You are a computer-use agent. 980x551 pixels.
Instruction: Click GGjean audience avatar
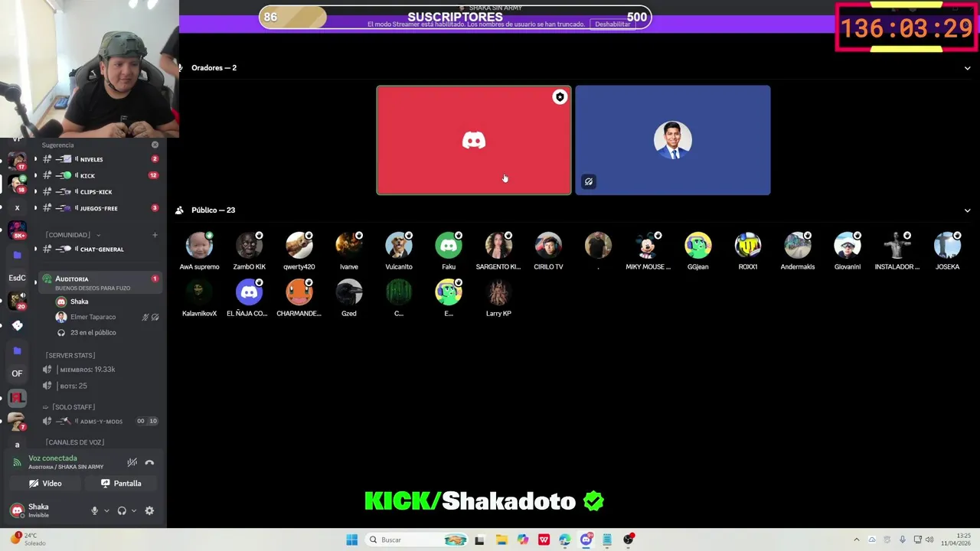(697, 246)
